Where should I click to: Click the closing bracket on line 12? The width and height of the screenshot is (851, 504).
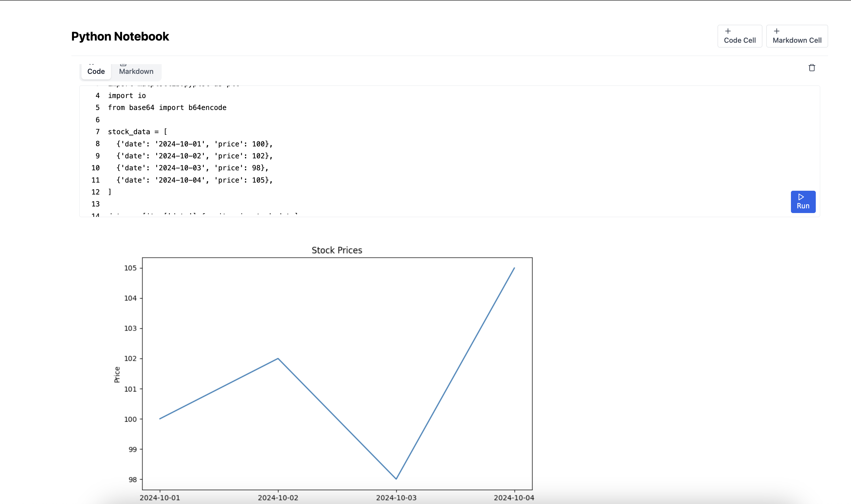coord(110,192)
